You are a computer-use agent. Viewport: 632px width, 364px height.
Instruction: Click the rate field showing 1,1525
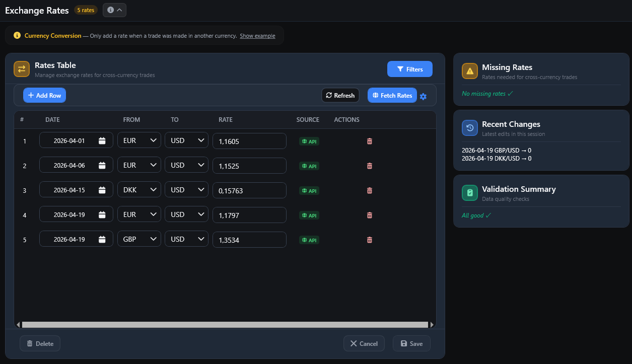point(249,166)
